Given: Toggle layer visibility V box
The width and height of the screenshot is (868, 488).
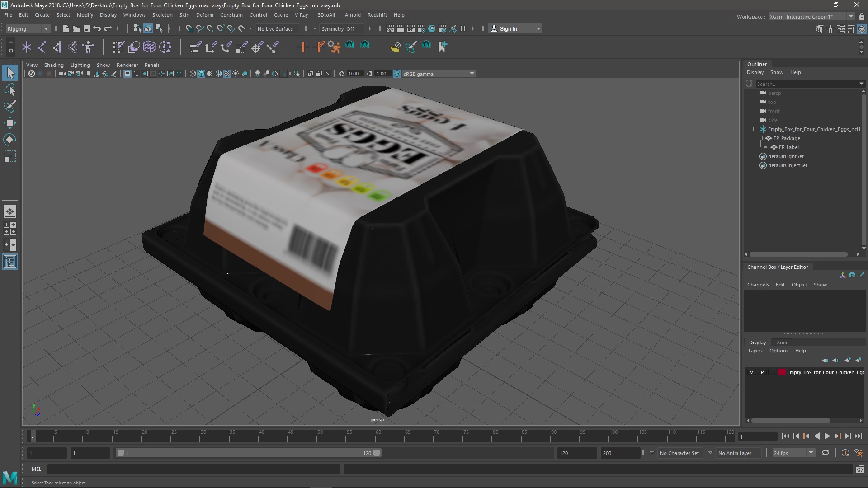Looking at the screenshot, I should coord(751,372).
